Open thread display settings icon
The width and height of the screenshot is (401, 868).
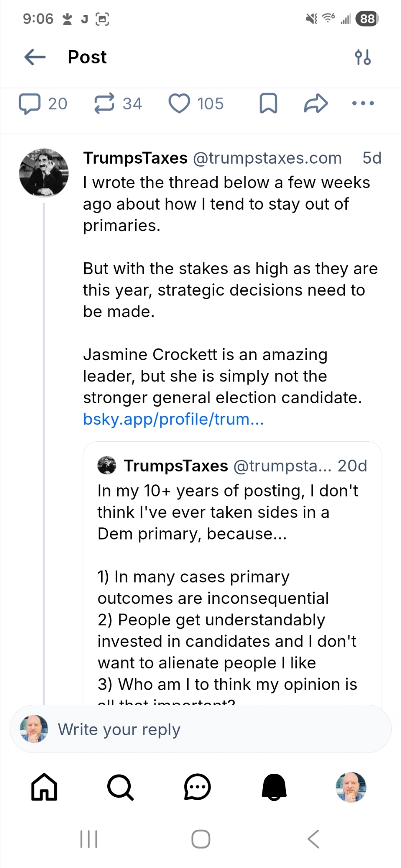[363, 57]
